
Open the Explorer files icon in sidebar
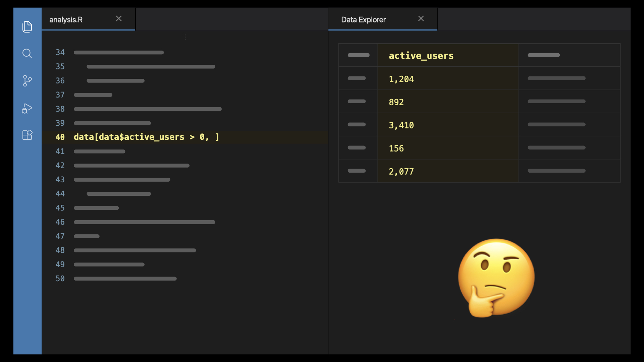coord(27,26)
